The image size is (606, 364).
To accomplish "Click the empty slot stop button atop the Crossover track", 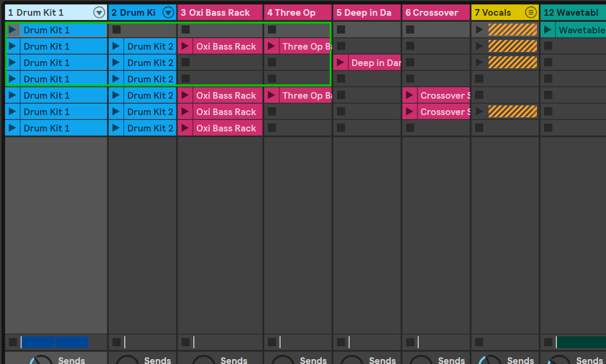I will coord(410,30).
